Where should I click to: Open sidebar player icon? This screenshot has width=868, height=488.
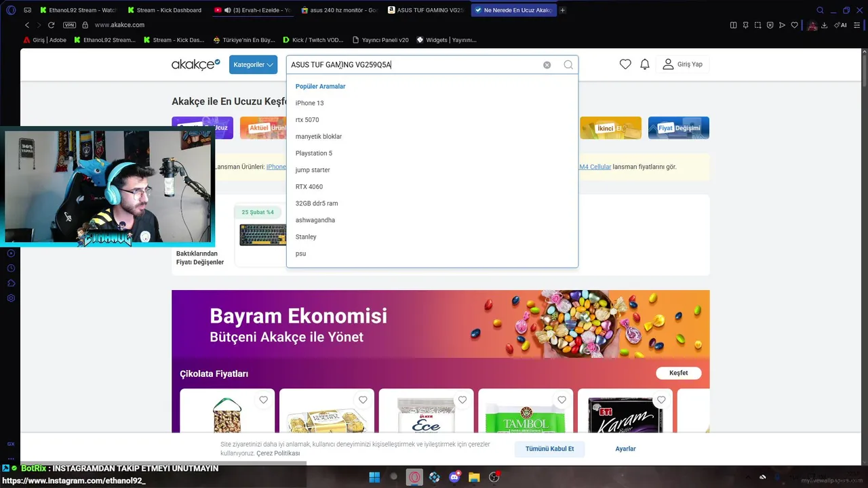tap(11, 253)
